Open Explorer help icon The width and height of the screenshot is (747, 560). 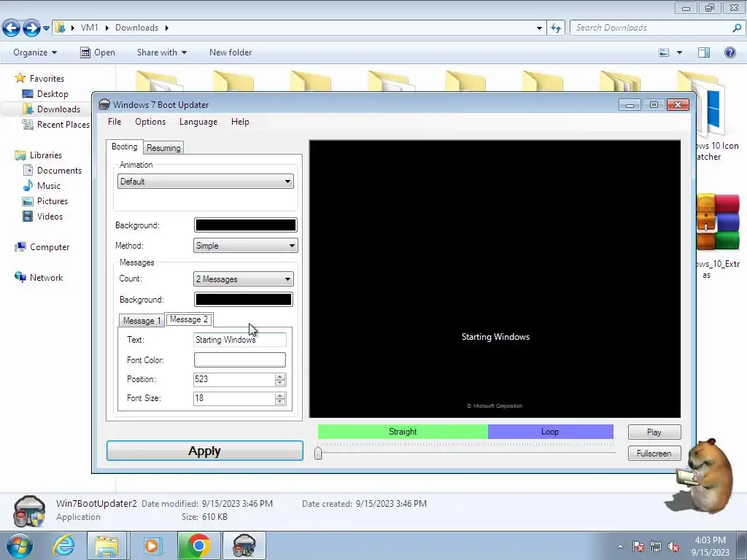click(x=729, y=52)
